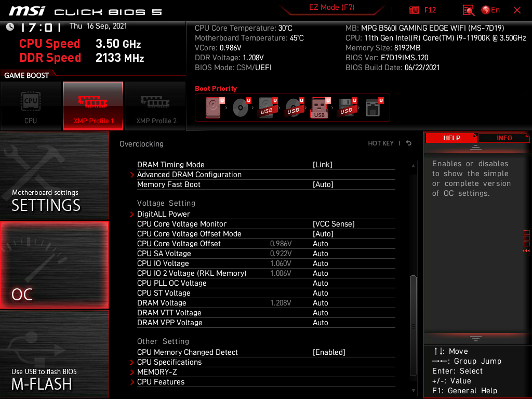
Task: Select the optical disc boot device icon
Action: pos(241,108)
